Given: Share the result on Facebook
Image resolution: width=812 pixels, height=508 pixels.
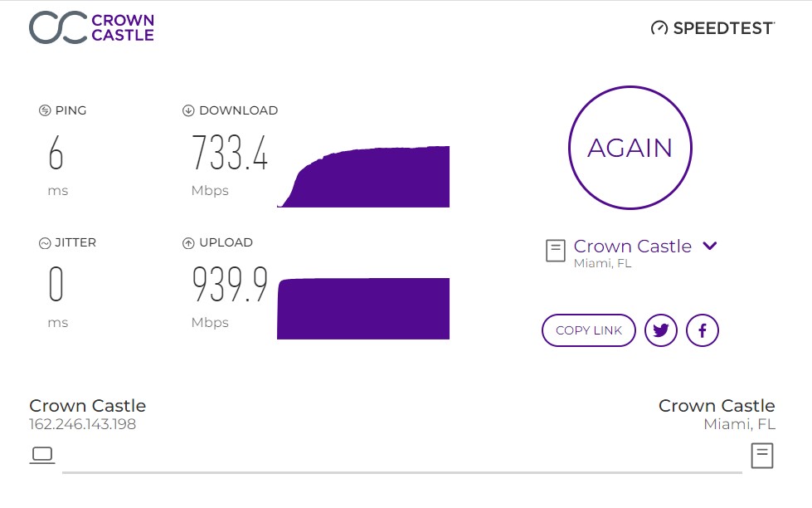Looking at the screenshot, I should click(x=702, y=330).
